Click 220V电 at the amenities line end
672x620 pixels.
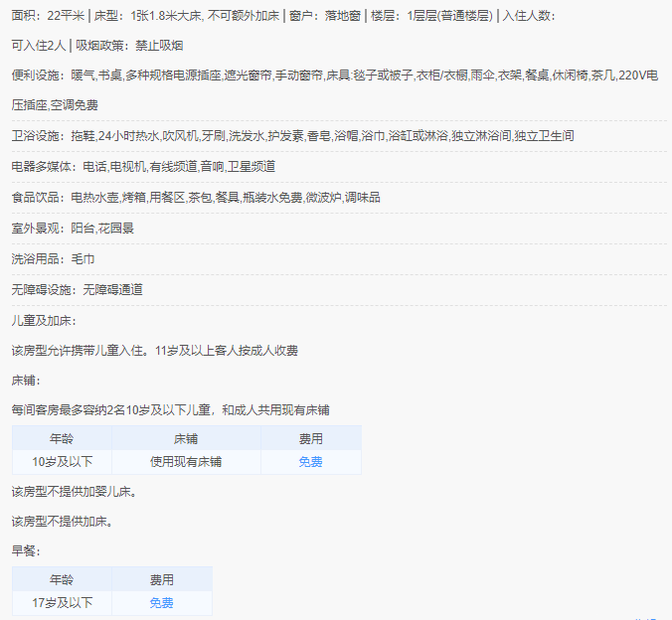click(638, 76)
